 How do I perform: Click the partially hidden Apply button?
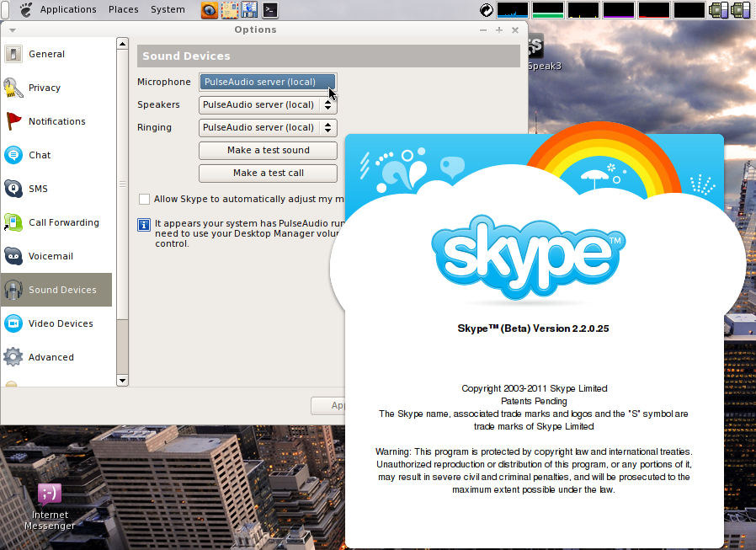point(327,406)
